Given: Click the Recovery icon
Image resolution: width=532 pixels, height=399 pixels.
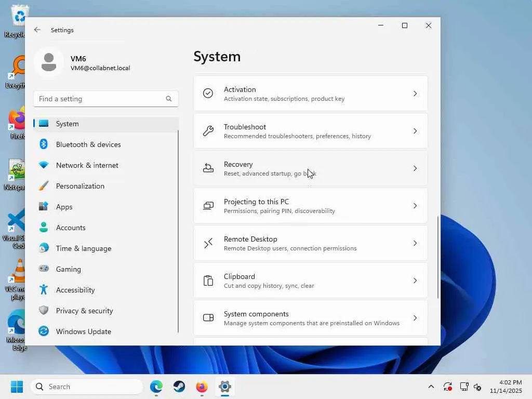Looking at the screenshot, I should tap(208, 168).
